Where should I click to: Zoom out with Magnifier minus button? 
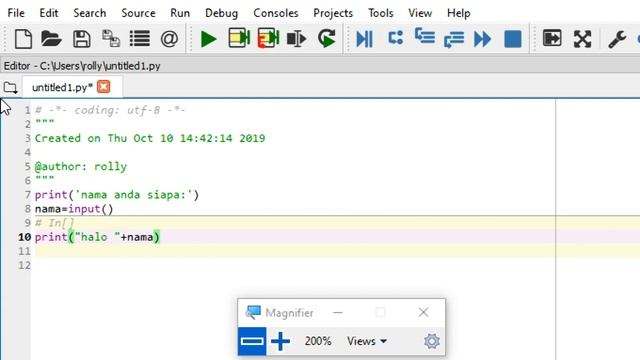tap(252, 341)
